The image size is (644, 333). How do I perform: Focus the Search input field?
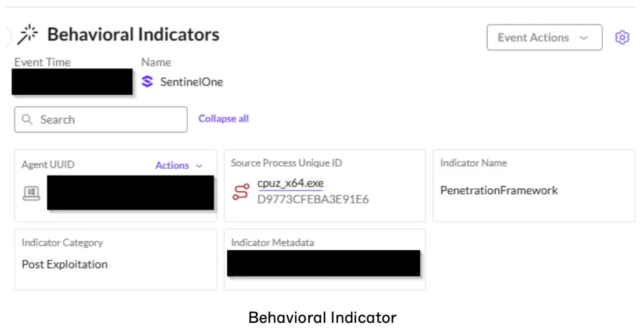(x=107, y=120)
